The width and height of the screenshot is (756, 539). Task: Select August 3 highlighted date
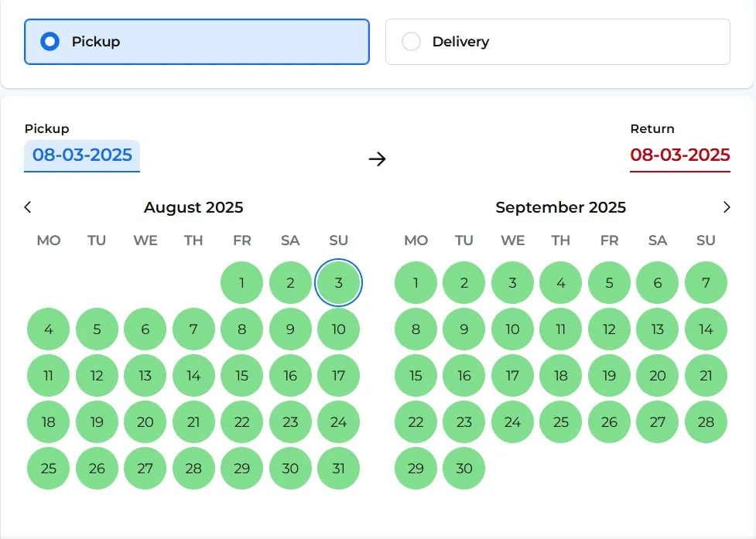click(x=338, y=283)
